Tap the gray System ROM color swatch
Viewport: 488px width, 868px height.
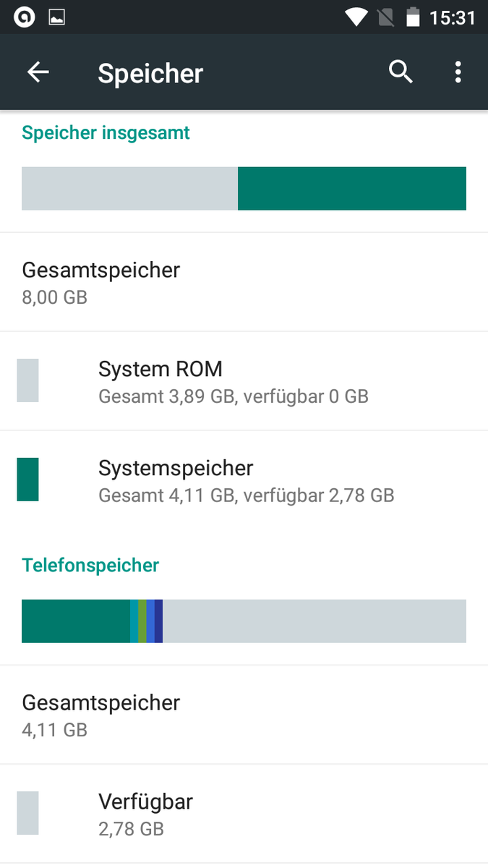[27, 380]
